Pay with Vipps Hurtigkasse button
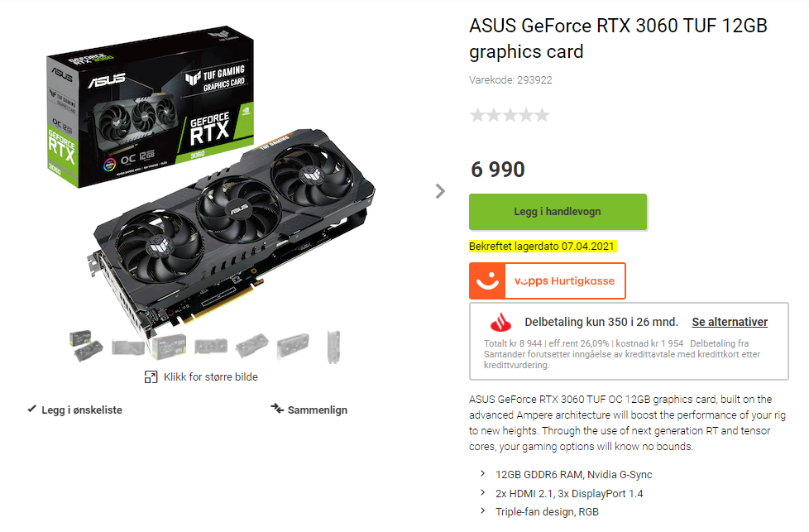 pos(548,281)
